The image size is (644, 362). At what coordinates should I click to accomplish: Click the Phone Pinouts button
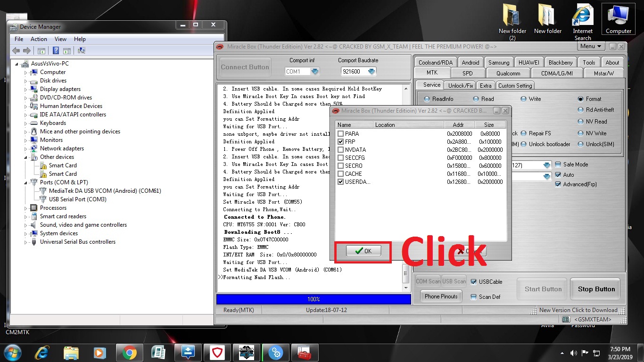pos(441,296)
